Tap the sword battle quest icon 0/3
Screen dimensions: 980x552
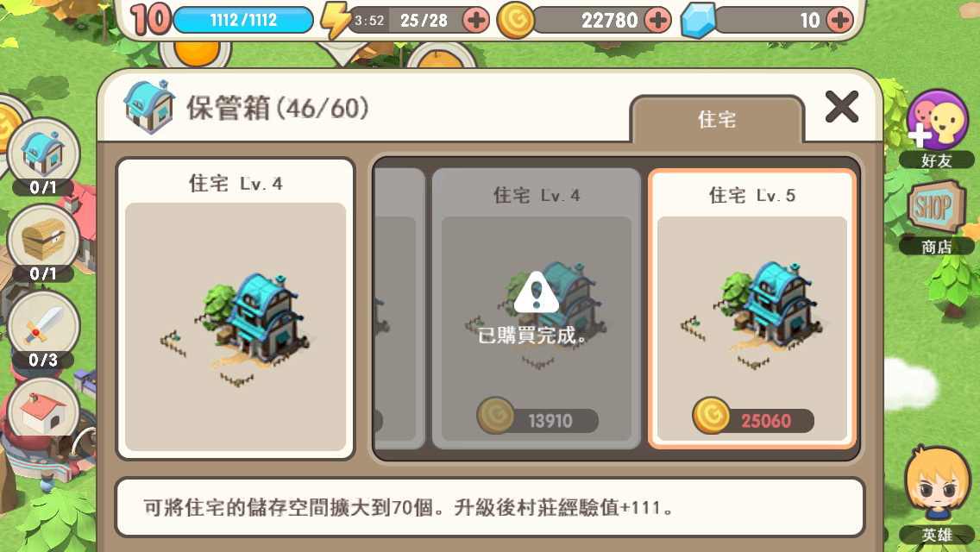click(x=43, y=330)
